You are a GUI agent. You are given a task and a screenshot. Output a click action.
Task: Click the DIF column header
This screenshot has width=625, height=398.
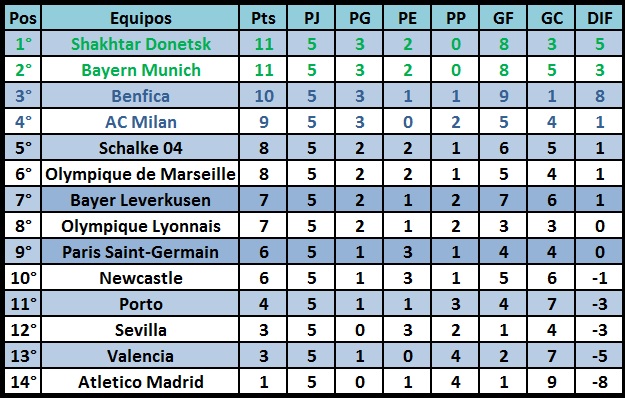tap(599, 18)
